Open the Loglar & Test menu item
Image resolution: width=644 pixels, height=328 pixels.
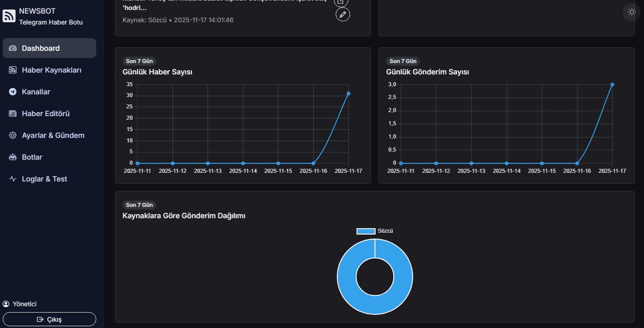[44, 179]
